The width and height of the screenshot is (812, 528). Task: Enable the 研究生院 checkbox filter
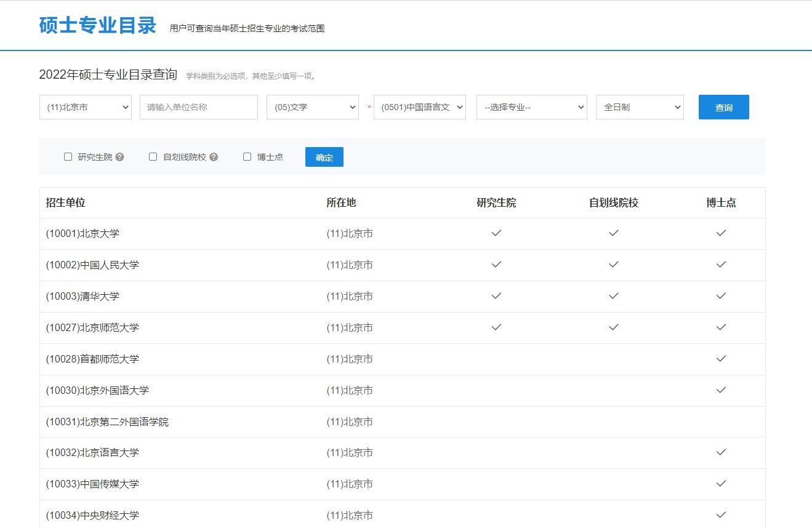pyautogui.click(x=68, y=157)
